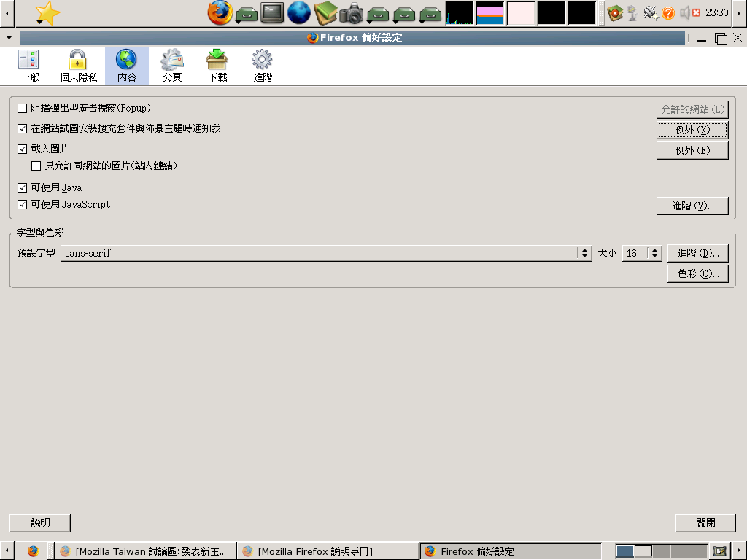Click the right hide-panel arrow on bottom panel

(740, 551)
